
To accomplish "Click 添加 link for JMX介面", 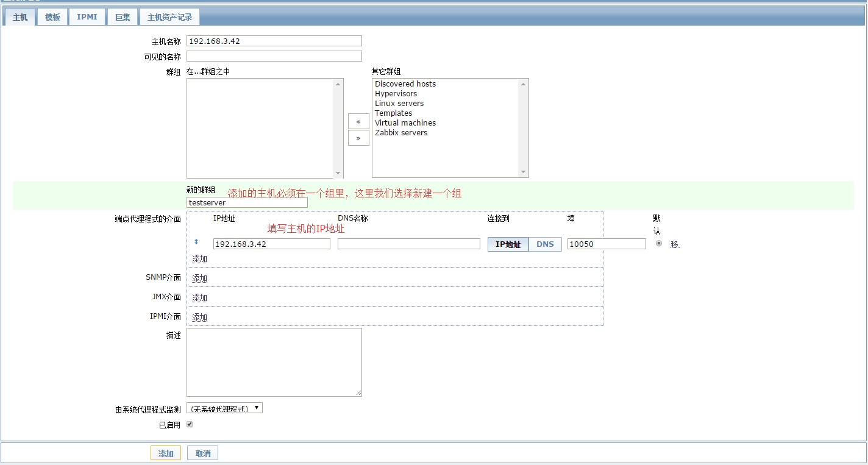I will 200,298.
